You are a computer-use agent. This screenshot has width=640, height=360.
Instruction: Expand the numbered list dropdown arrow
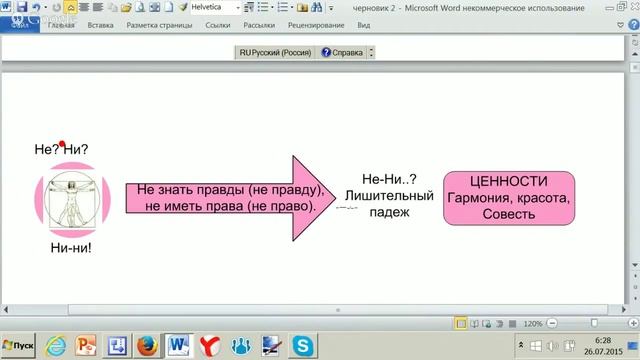292,7
